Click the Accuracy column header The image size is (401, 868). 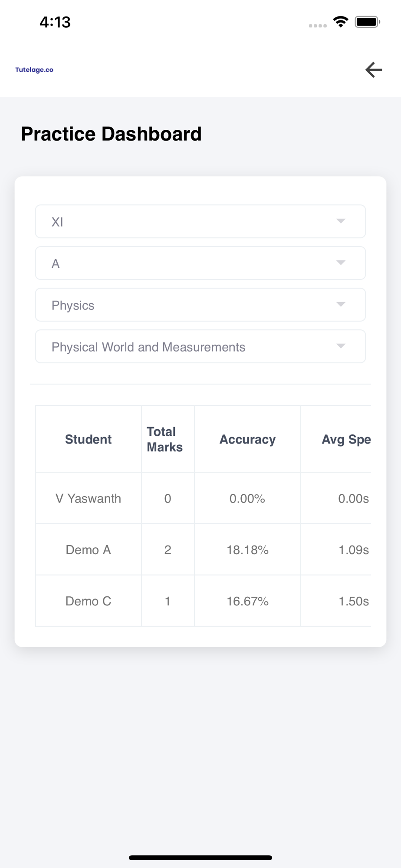point(247,439)
